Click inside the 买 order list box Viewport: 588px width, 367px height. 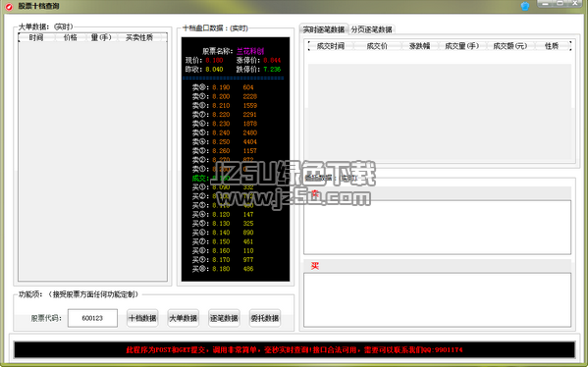(x=437, y=299)
